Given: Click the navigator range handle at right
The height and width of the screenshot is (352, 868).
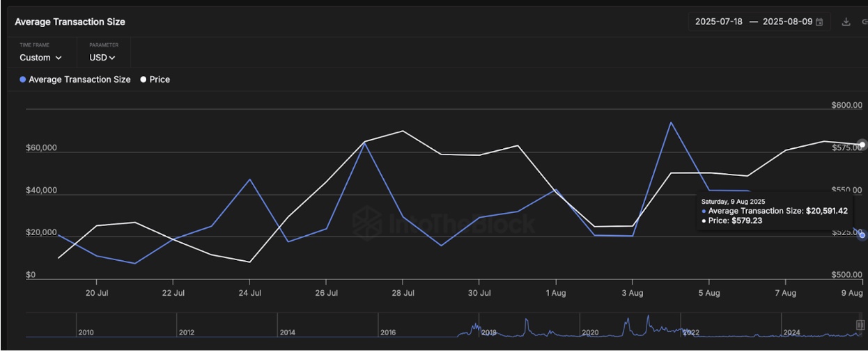Looking at the screenshot, I should pos(860,325).
